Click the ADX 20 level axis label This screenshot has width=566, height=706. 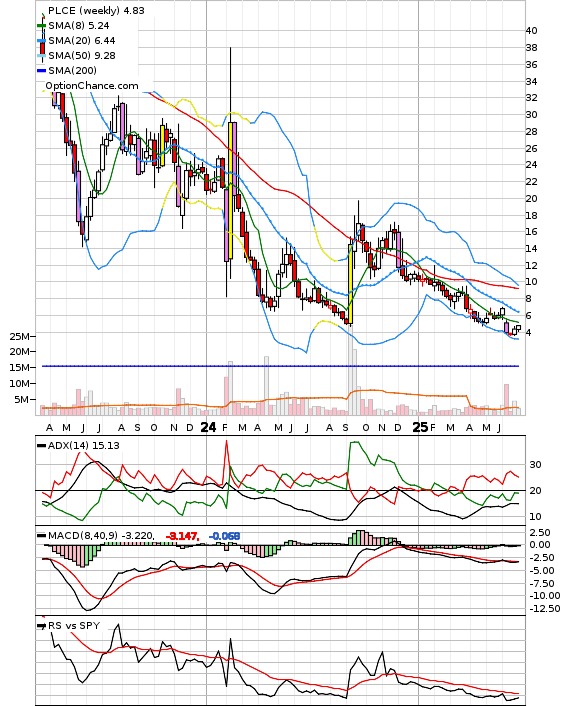coord(535,491)
